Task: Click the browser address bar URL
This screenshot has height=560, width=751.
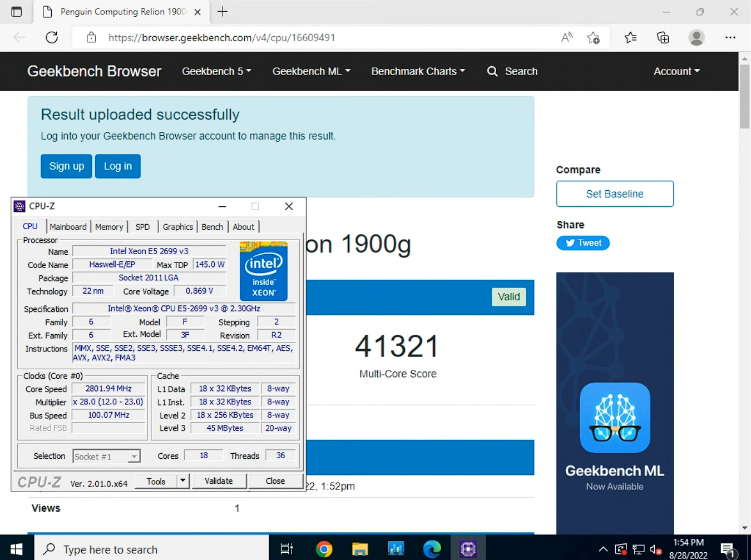Action: (x=221, y=37)
